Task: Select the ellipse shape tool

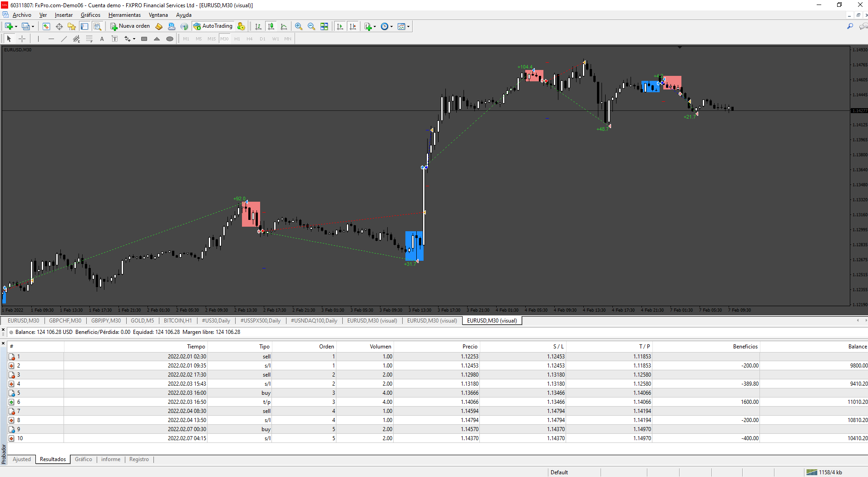Action: [170, 39]
